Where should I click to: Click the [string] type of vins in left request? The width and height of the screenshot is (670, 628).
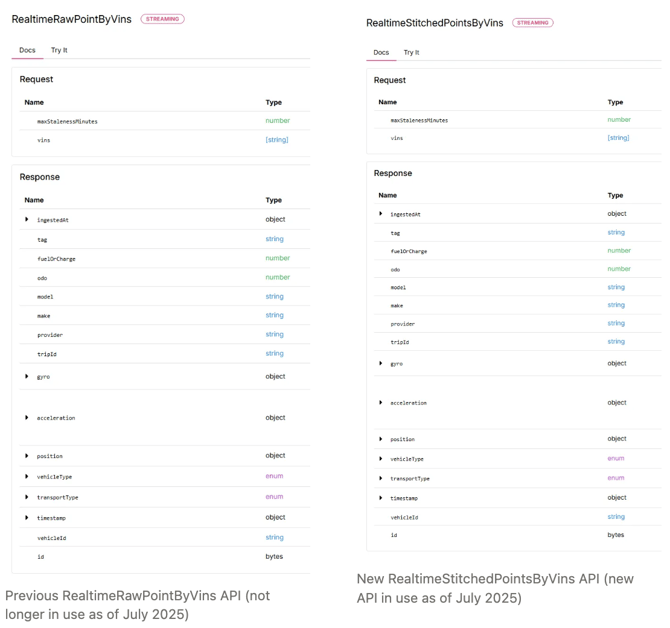277,140
